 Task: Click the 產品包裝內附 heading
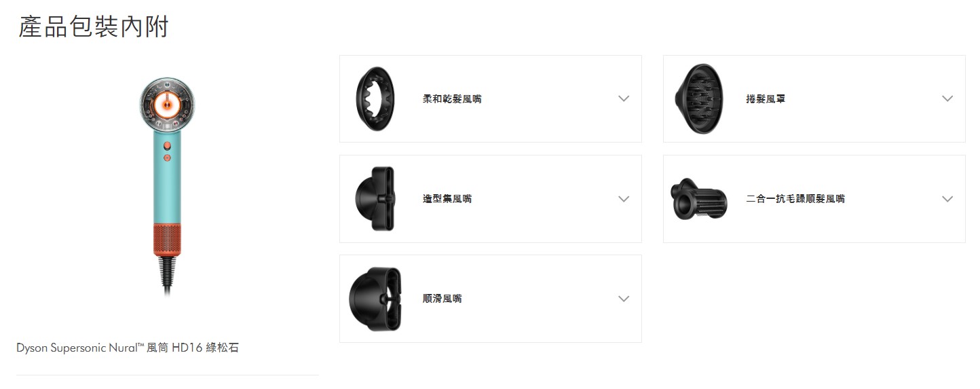94,27
